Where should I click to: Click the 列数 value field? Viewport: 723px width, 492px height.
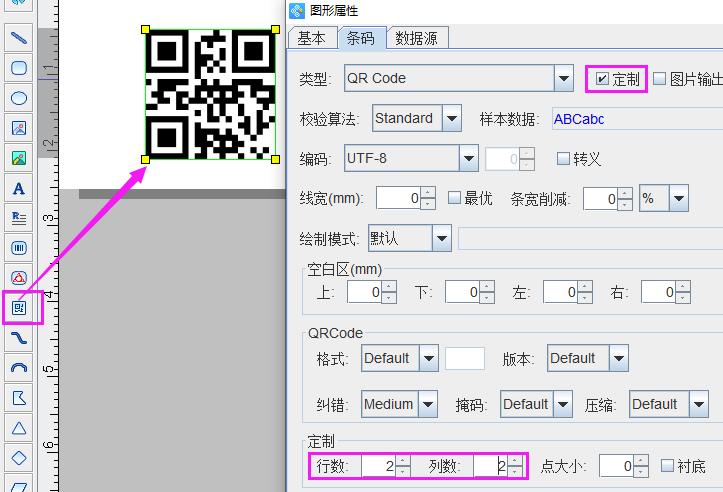491,466
